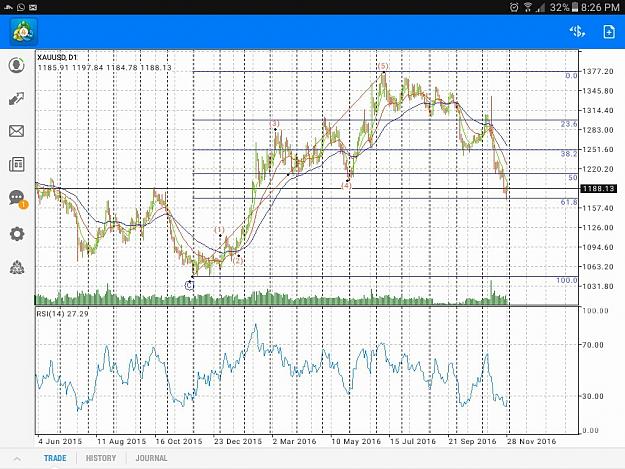This screenshot has height=469, width=625.
Task: Tap the OHLC values 1185.91 1197.84 line
Action: [104, 68]
